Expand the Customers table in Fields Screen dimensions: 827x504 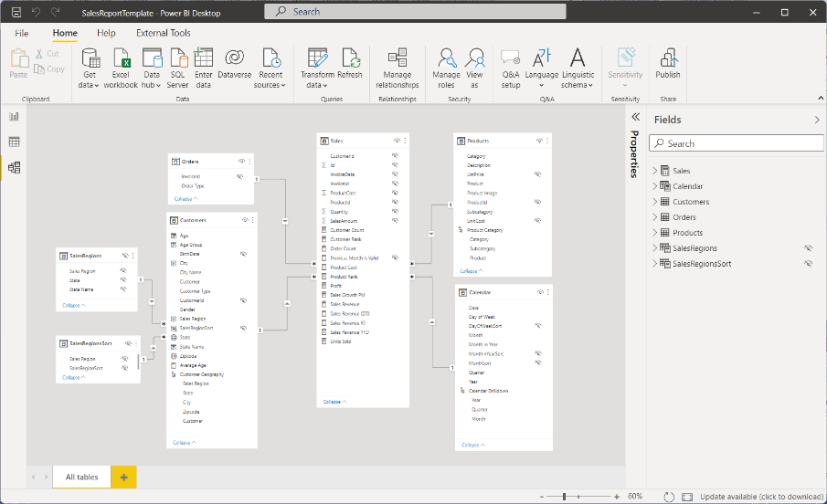655,202
